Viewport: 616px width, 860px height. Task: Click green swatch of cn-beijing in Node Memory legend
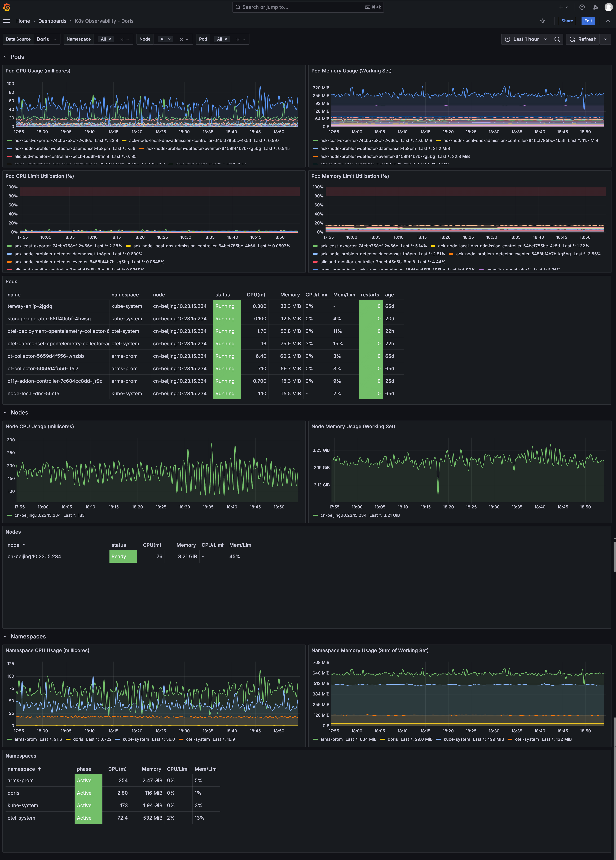315,515
